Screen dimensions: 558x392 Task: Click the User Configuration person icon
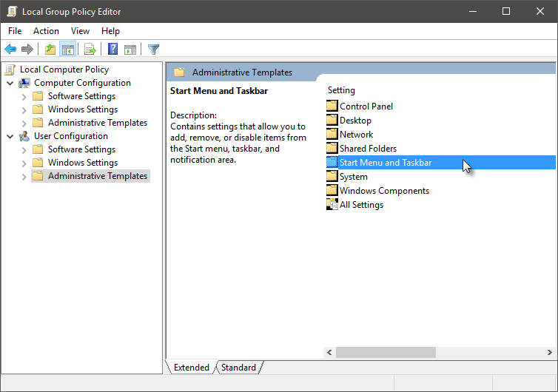24,136
